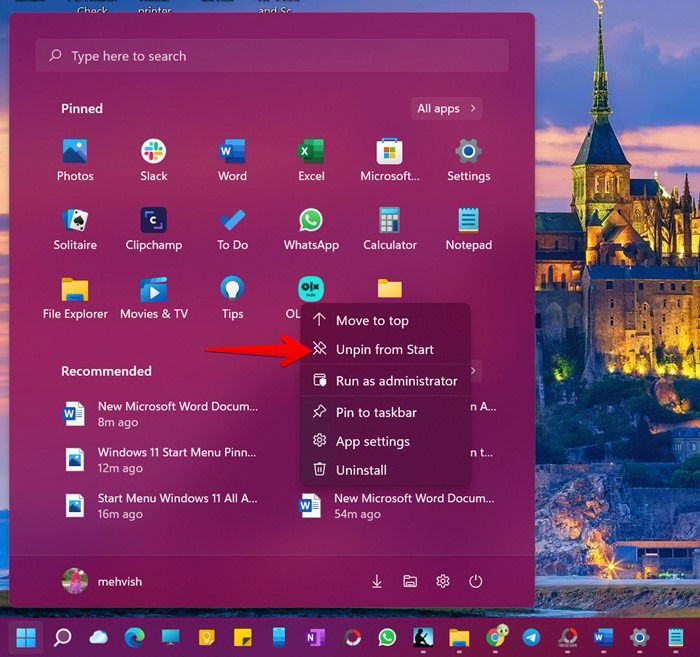Open OneNote from the taskbar
This screenshot has height=657, width=700.
tap(315, 637)
